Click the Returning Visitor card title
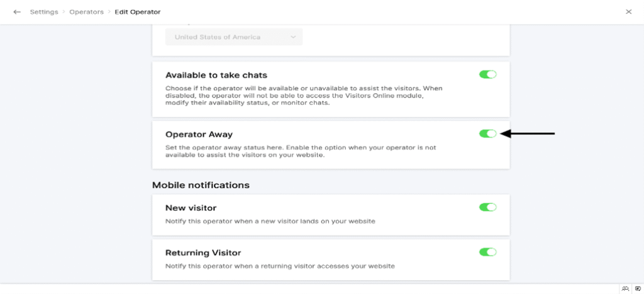This screenshot has height=294, width=644. 203,252
